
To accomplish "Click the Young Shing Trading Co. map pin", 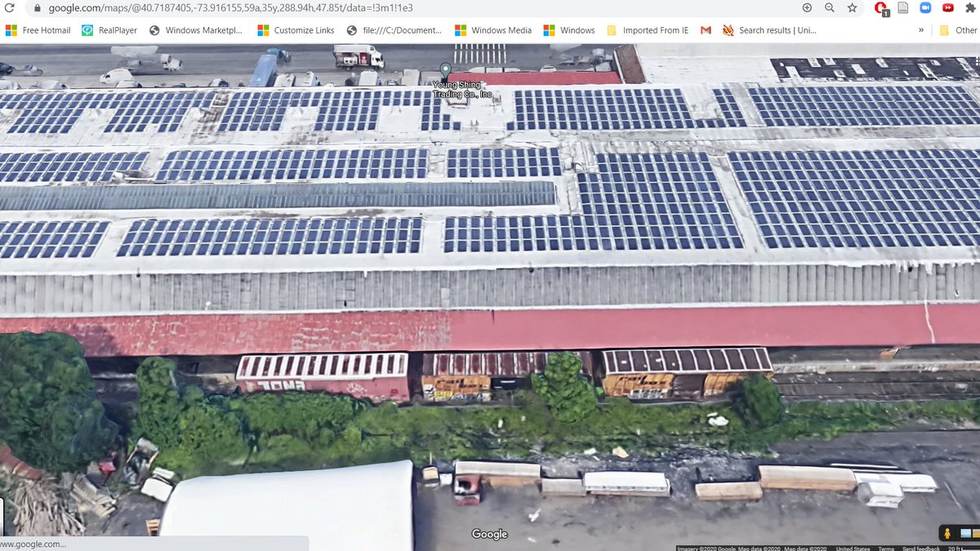I will click(445, 70).
